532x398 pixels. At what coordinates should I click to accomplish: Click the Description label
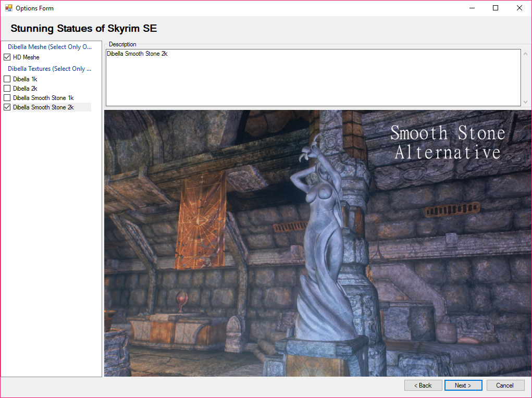point(122,44)
